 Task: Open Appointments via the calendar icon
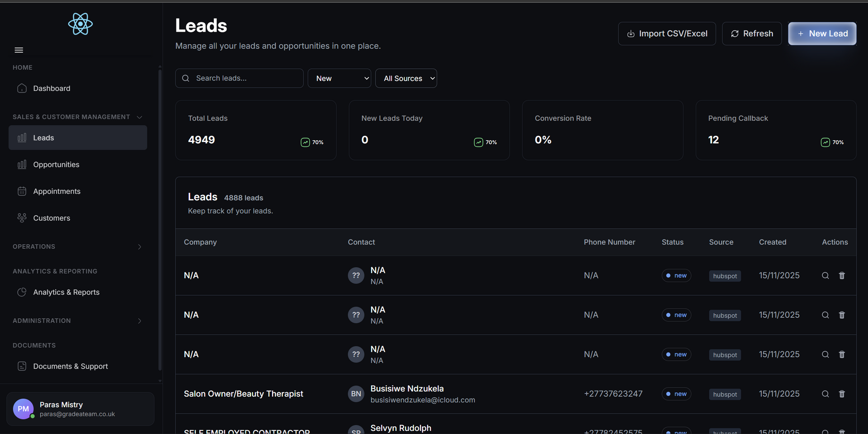(x=22, y=191)
